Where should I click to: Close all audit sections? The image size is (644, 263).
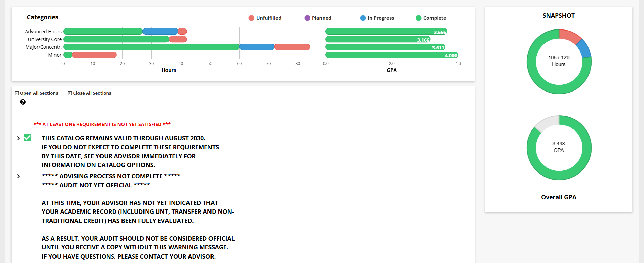point(92,93)
